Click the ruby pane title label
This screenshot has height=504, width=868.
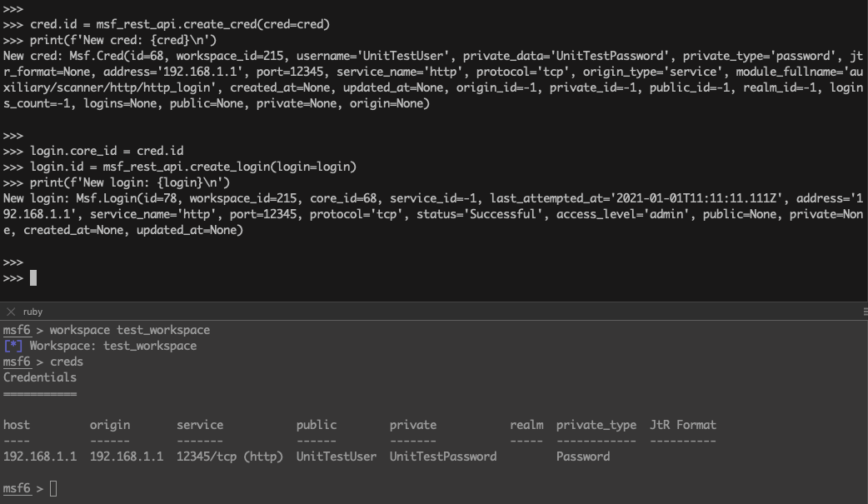click(32, 311)
